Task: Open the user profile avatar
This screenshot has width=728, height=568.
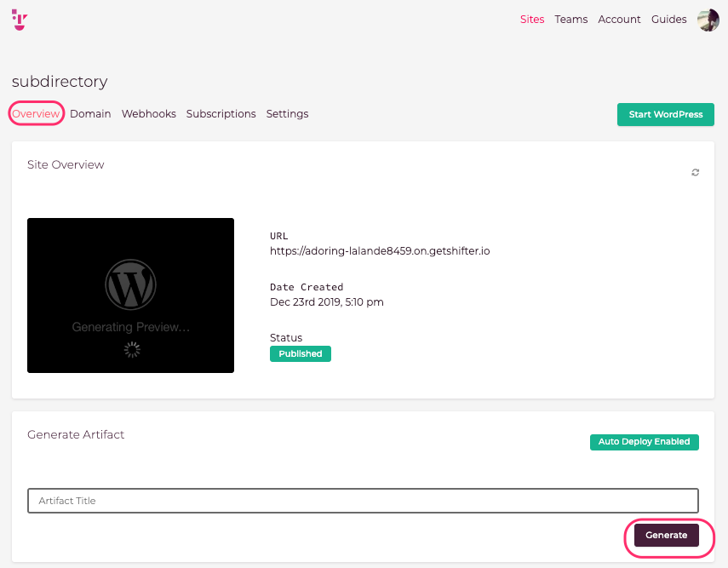Action: point(708,20)
